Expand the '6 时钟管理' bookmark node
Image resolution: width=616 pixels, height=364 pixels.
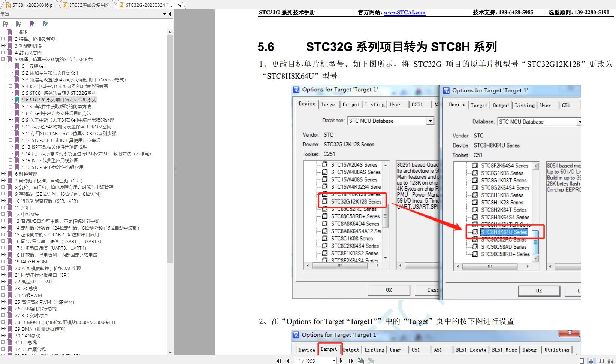pyautogui.click(x=3, y=174)
